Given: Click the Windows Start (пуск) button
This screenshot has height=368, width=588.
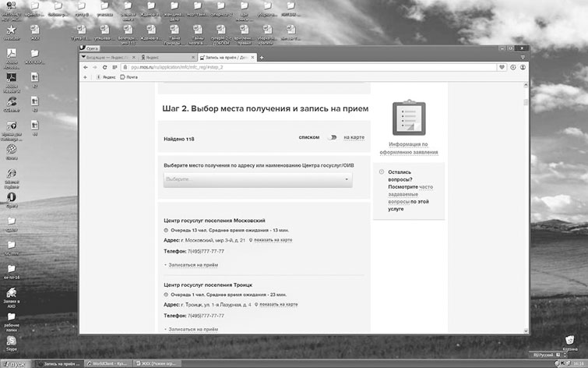Looking at the screenshot, I should pos(17,363).
